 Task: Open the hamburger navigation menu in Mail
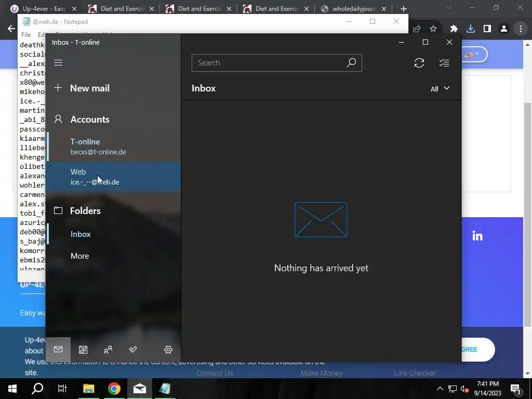click(x=58, y=63)
